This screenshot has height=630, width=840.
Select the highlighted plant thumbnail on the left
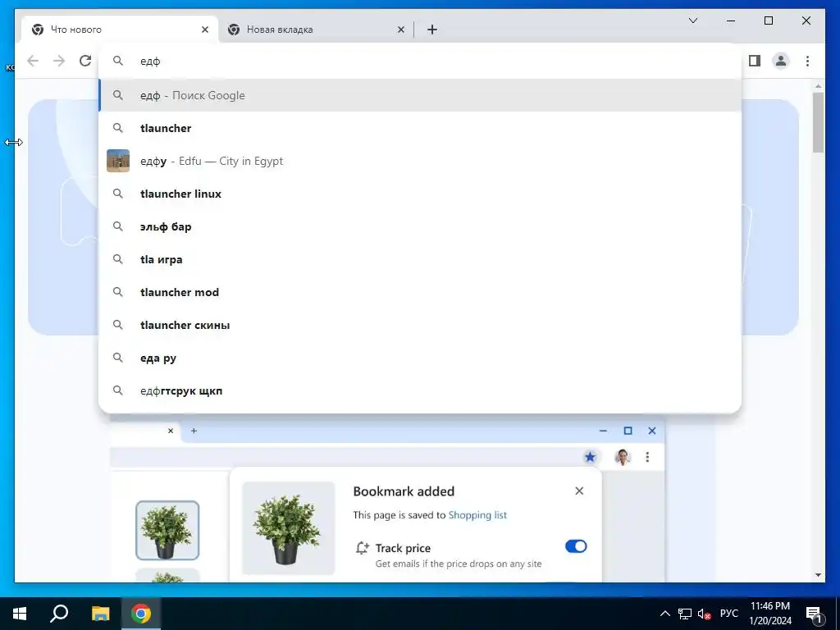(x=167, y=531)
